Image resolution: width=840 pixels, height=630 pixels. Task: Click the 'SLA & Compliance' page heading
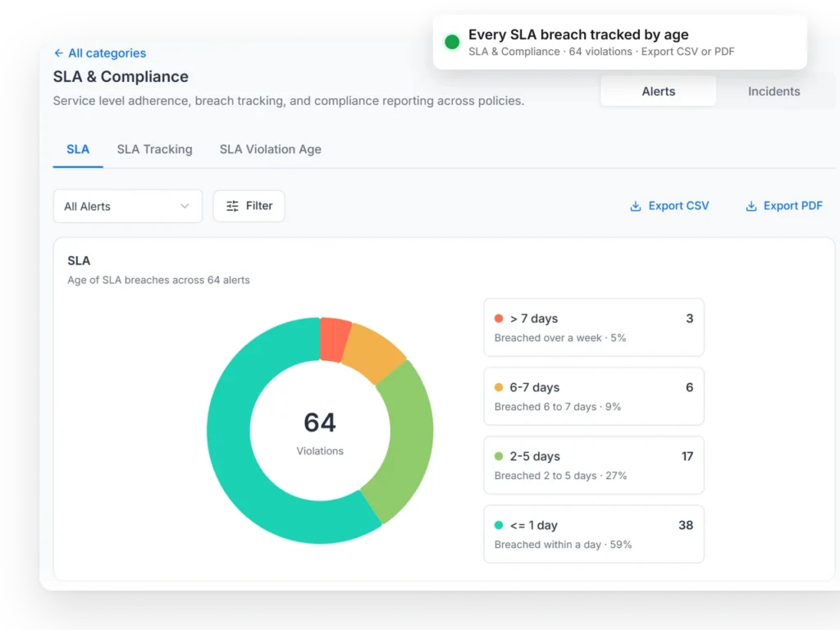(121, 76)
